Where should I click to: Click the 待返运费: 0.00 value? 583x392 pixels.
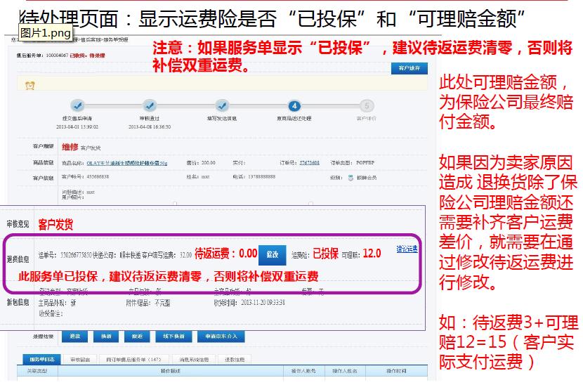point(225,254)
